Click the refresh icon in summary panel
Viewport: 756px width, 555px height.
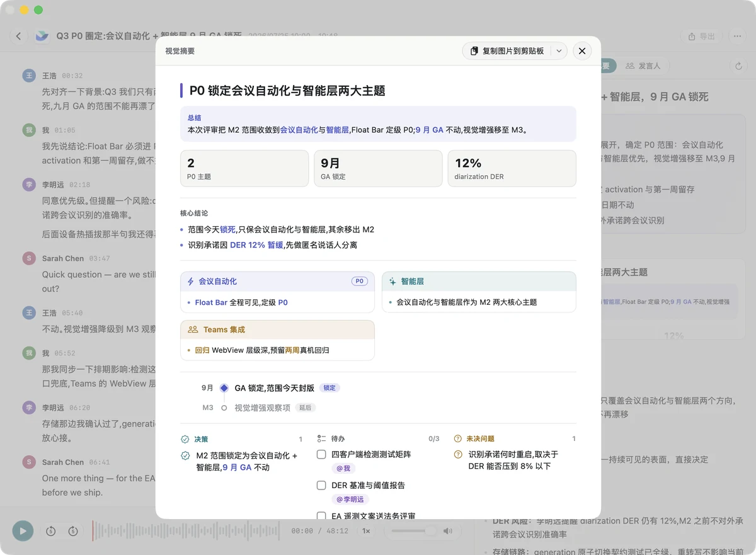[738, 66]
